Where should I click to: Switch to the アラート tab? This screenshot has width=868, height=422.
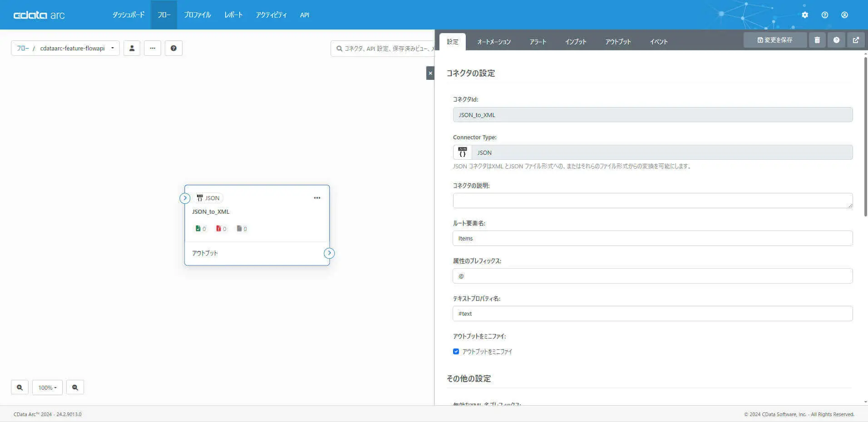point(538,42)
